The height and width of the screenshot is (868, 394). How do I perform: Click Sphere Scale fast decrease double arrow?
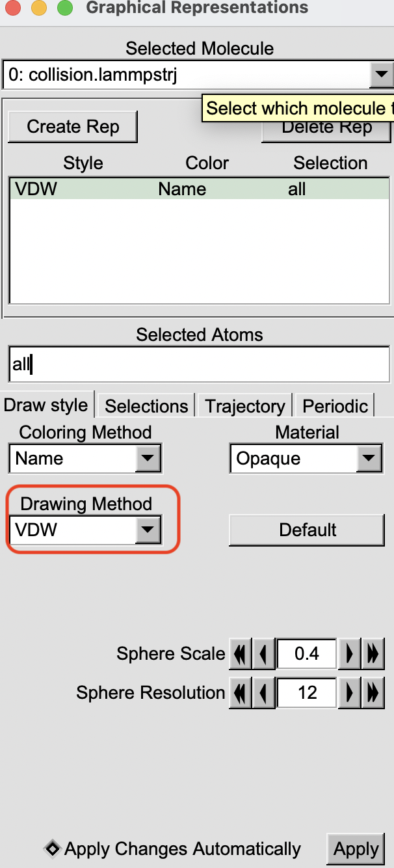coord(241,653)
